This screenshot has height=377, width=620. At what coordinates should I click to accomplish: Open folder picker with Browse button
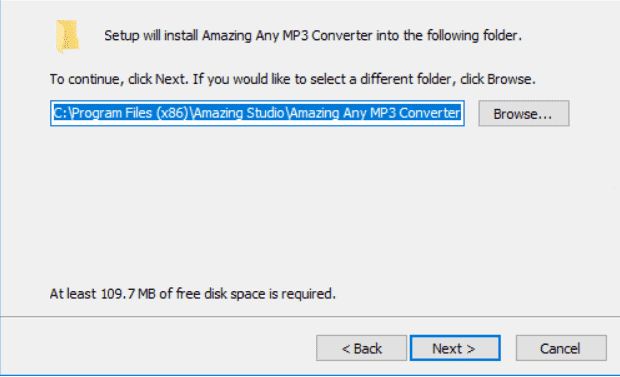tap(524, 114)
